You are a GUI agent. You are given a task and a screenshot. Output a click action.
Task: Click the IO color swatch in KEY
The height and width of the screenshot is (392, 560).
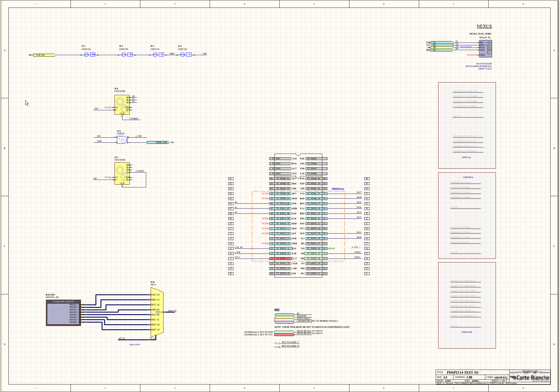coord(284,314)
